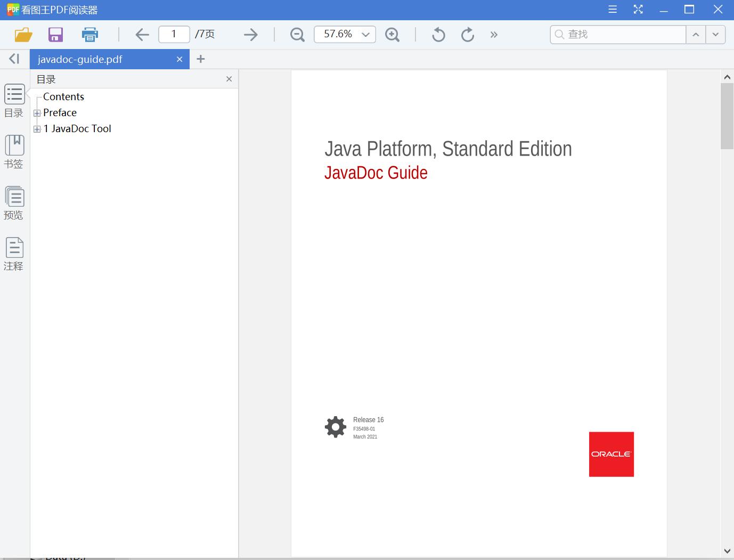Click the page number field

pyautogui.click(x=174, y=34)
